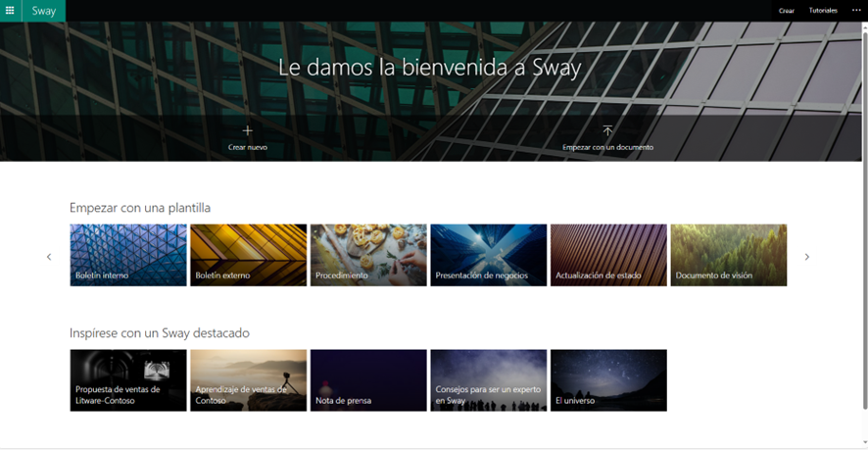
Task: Click the Le damos la bienvenida a Sway title
Action: pyautogui.click(x=429, y=68)
